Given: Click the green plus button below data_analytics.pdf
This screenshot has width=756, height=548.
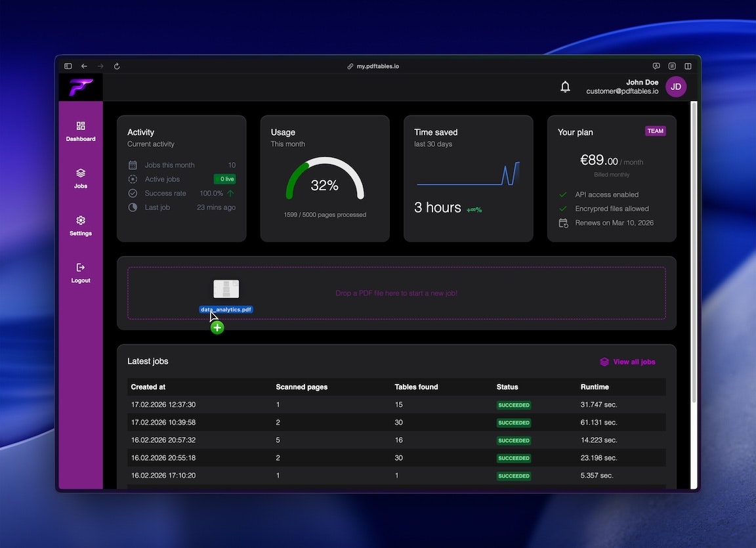Looking at the screenshot, I should tap(217, 326).
